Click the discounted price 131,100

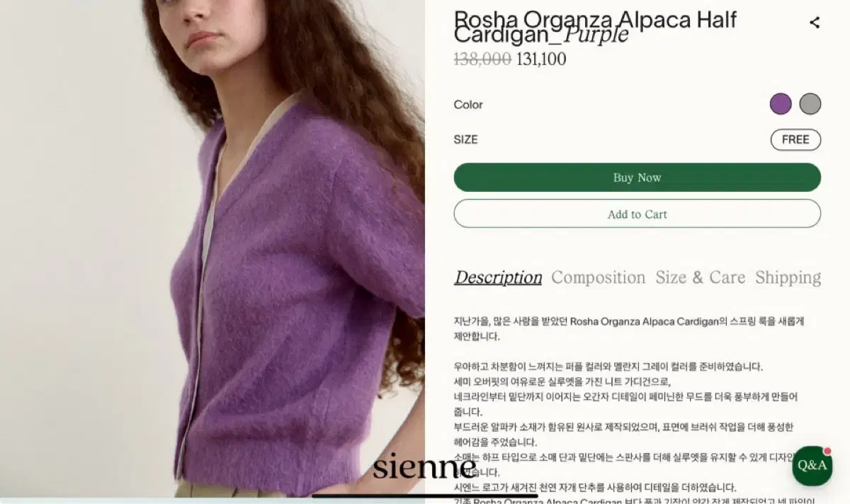(x=541, y=59)
